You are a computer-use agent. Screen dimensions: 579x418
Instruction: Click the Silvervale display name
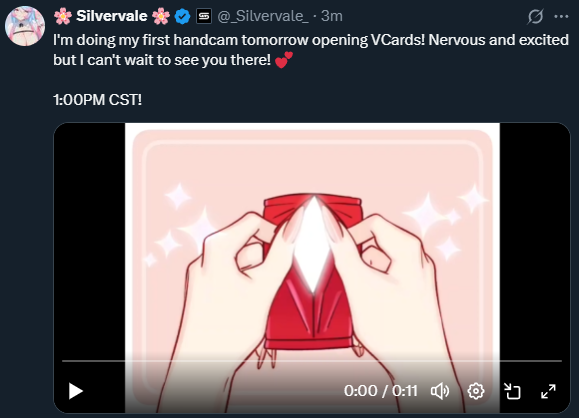click(x=112, y=16)
